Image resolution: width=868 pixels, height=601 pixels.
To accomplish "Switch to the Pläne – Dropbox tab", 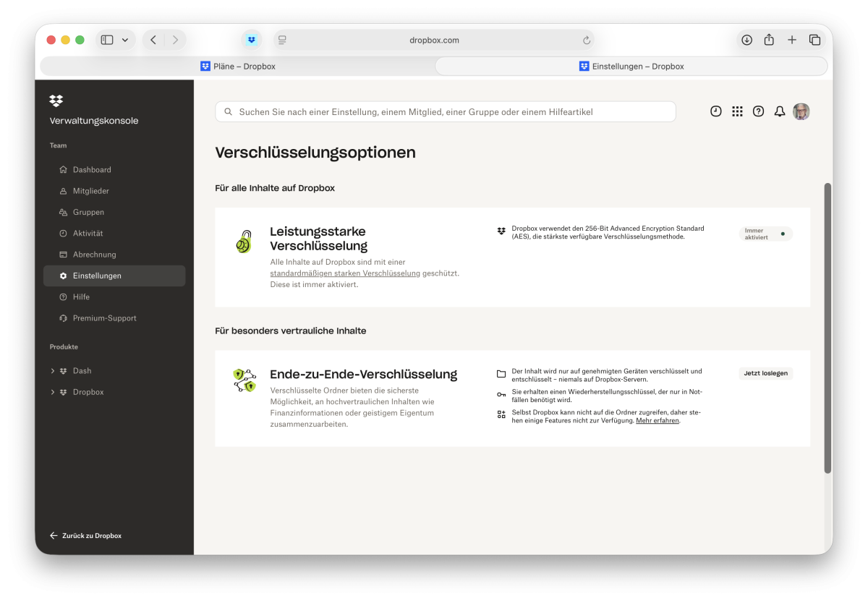I will pos(238,66).
